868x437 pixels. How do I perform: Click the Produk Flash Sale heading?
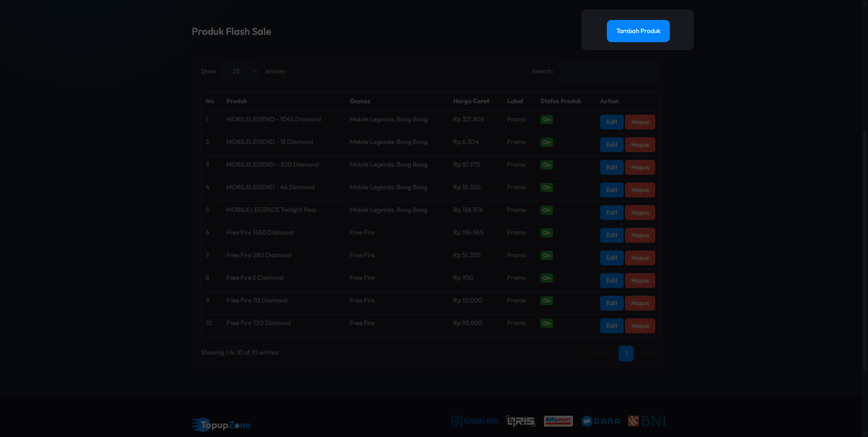[231, 31]
